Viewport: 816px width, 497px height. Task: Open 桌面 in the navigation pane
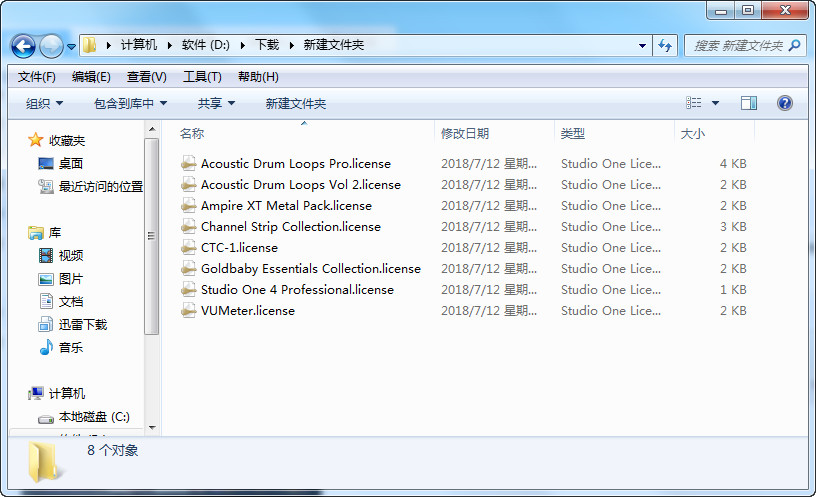click(70, 163)
